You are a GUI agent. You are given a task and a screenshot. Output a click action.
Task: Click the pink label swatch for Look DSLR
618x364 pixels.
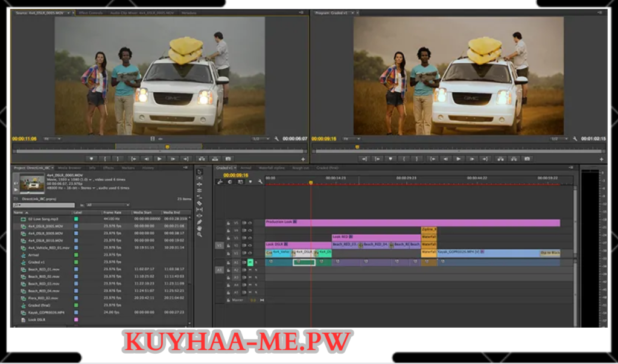(76, 320)
